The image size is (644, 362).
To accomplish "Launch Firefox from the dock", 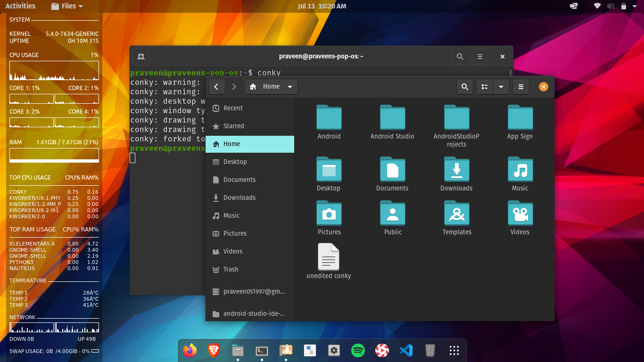I will [x=190, y=350].
